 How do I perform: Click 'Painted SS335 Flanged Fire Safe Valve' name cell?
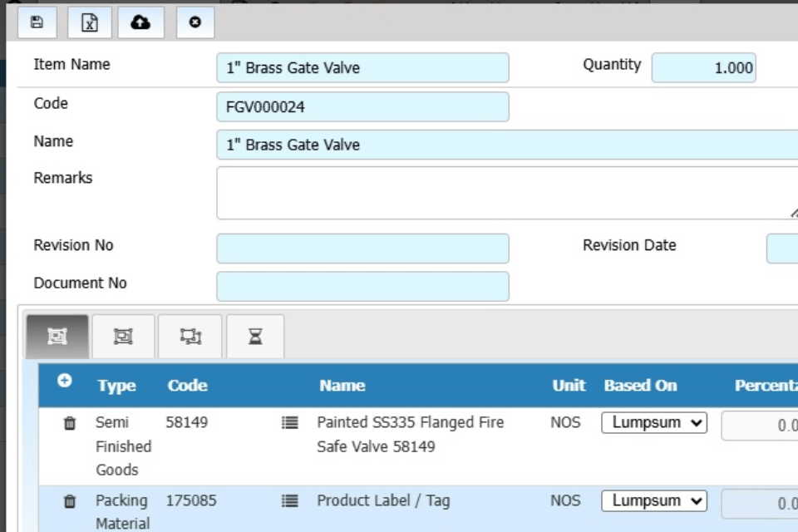point(410,434)
